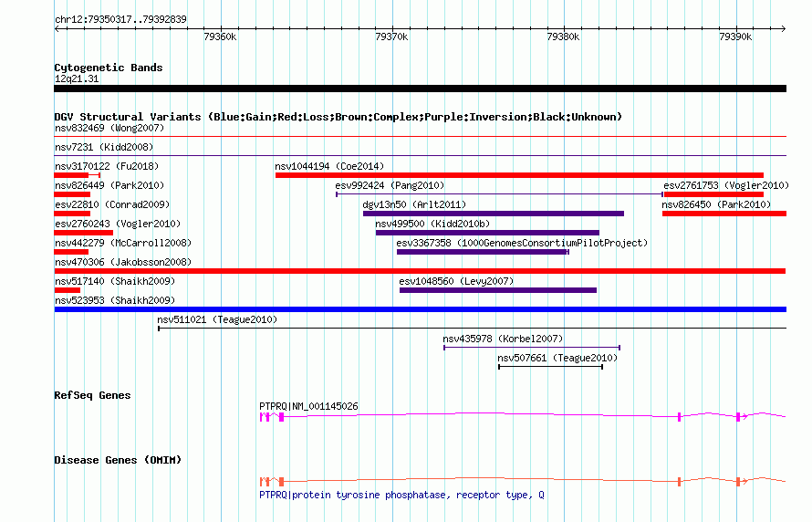Click the 12q21.31 band label
The image size is (812, 522).
(77, 78)
